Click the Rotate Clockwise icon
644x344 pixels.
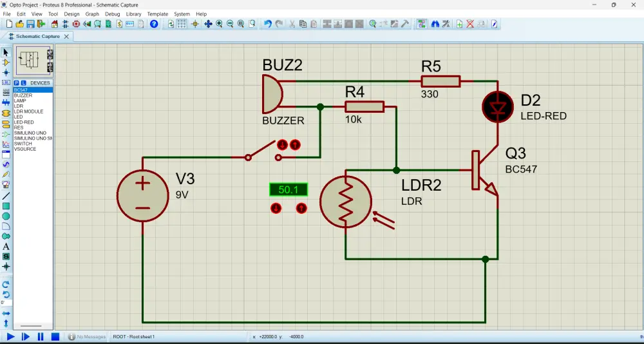6,284
